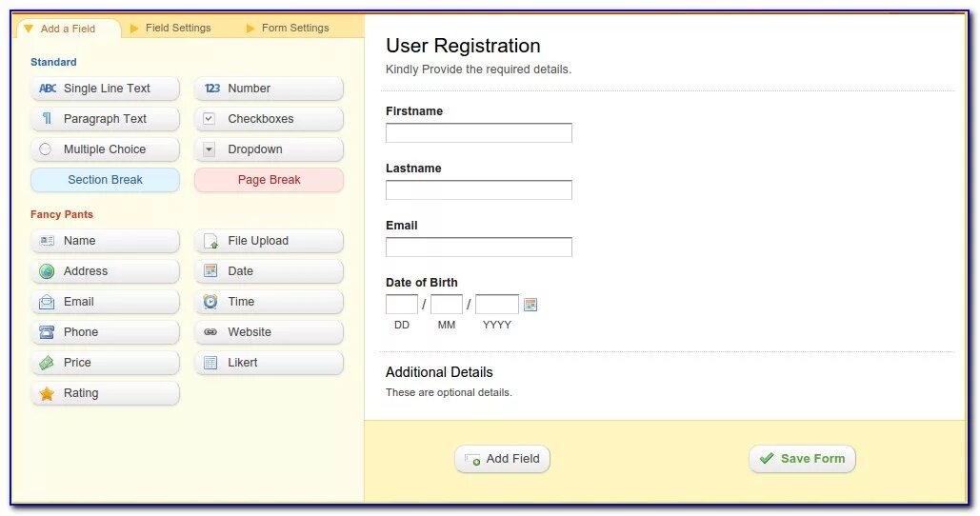
Task: Click the Add Field button
Action: click(x=503, y=459)
